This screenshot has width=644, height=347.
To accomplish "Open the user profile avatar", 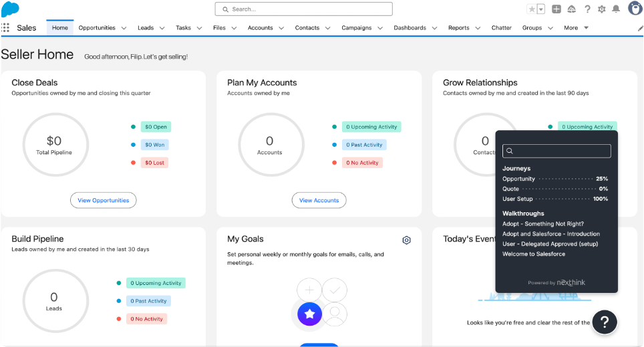I will [x=635, y=9].
